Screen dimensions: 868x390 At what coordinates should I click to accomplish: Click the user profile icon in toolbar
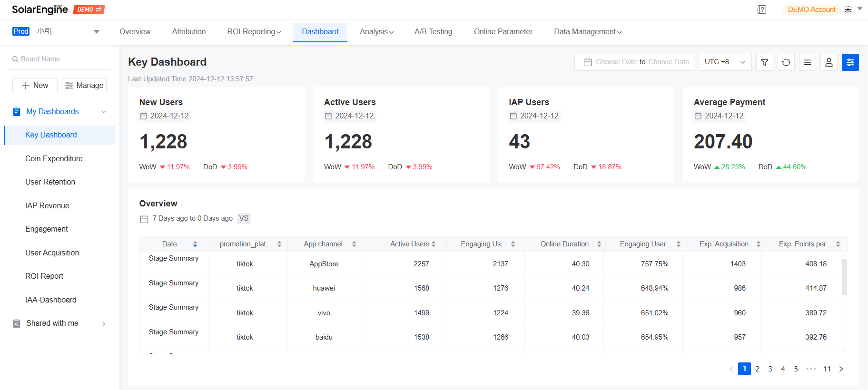829,62
